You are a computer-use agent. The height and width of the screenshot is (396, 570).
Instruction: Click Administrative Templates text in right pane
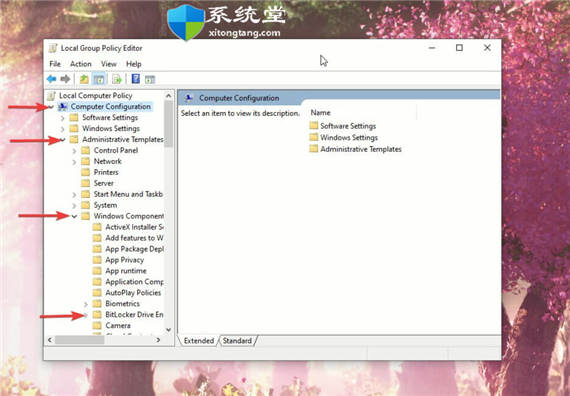[361, 149]
